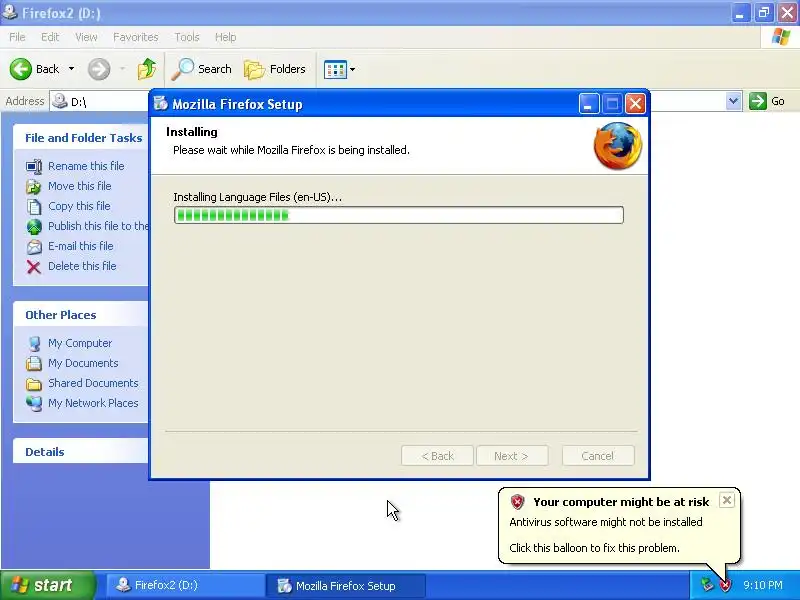Click the Safely Remove Hardware tray icon
The image size is (800, 600).
tap(707, 585)
